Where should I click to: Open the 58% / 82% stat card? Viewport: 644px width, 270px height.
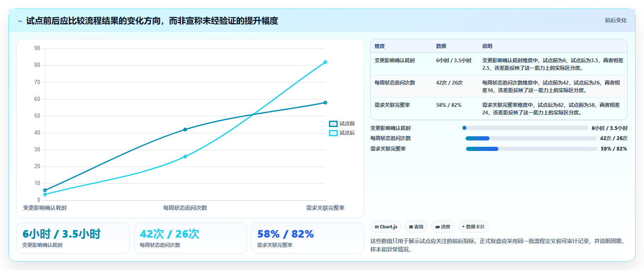[307, 238]
